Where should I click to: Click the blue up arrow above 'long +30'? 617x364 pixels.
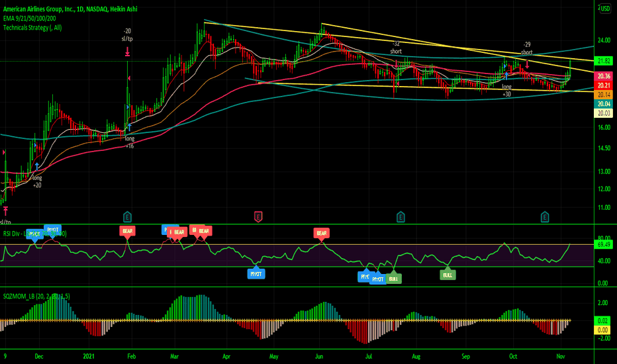pos(507,76)
